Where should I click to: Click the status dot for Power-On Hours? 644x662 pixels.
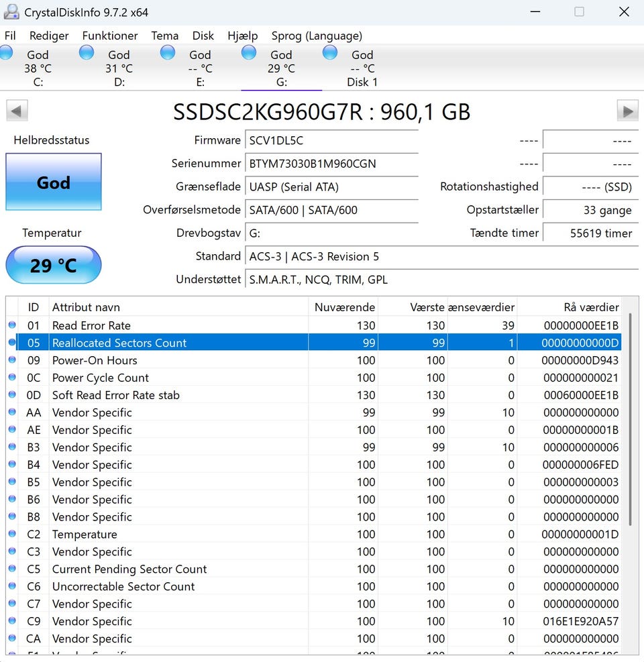pyautogui.click(x=12, y=360)
